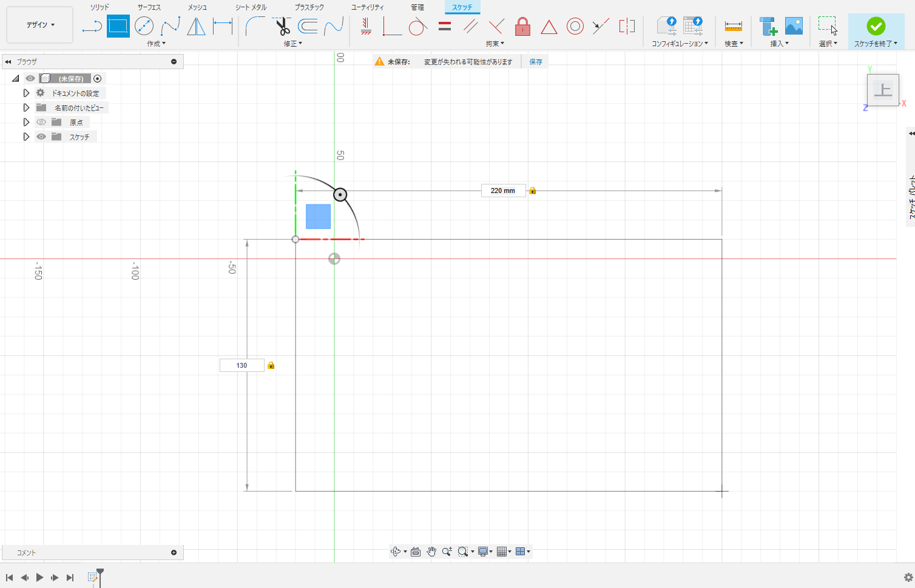
Task: Collapse the root component tree node
Action: tap(16, 78)
